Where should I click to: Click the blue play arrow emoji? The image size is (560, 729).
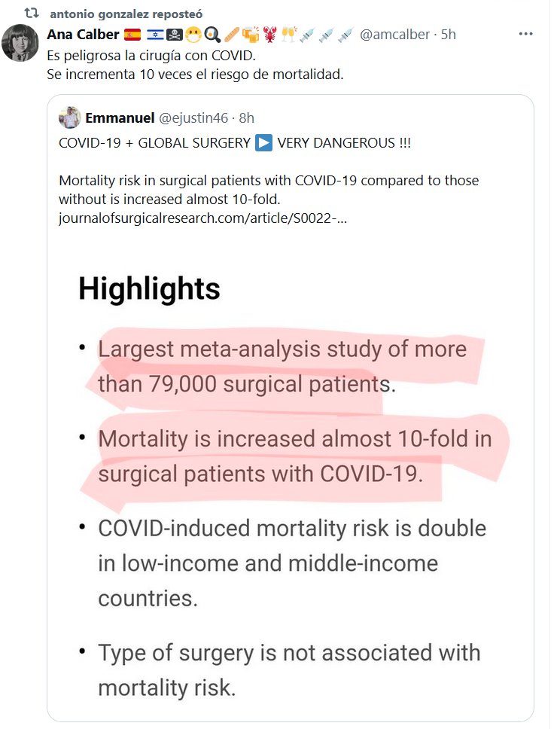[x=263, y=143]
